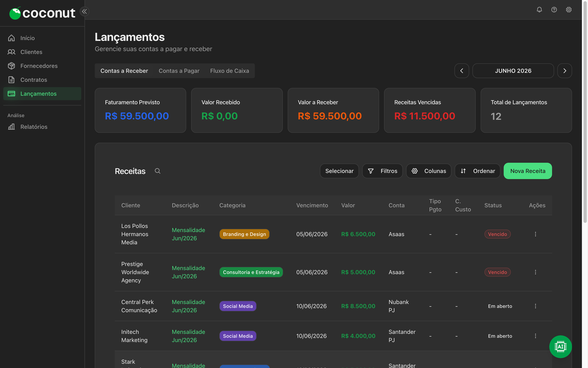Go to previous month with left chevron

462,71
